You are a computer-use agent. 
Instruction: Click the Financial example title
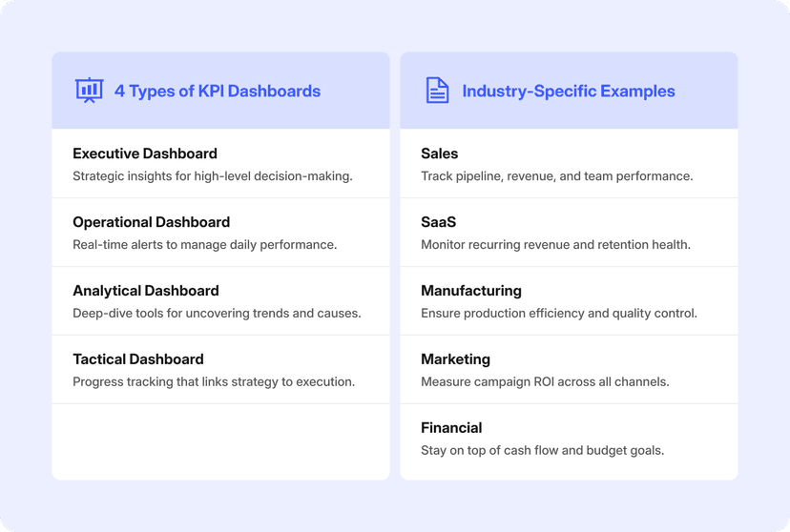451,428
